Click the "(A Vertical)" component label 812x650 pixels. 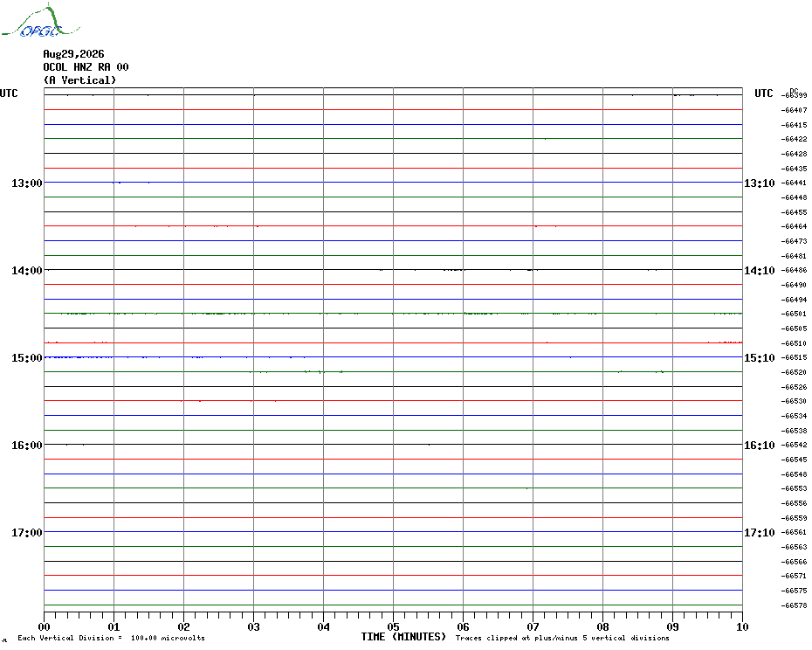pos(79,80)
